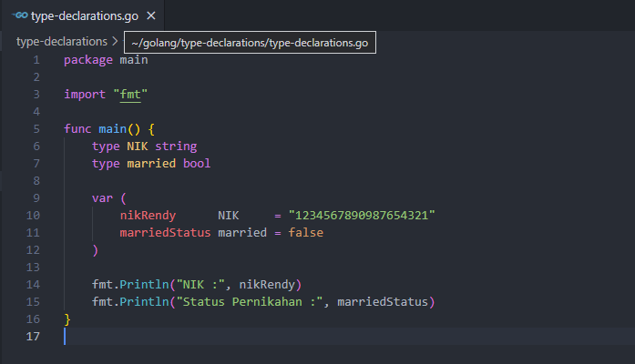Click the "NIK :" string on line 14
The width and height of the screenshot is (635, 364).
tap(200, 285)
